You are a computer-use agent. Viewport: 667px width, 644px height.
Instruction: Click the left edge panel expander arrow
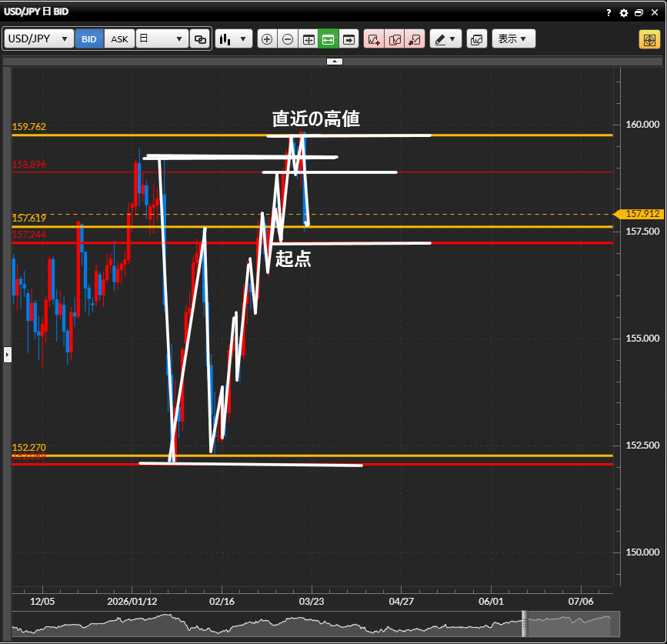[x=8, y=355]
